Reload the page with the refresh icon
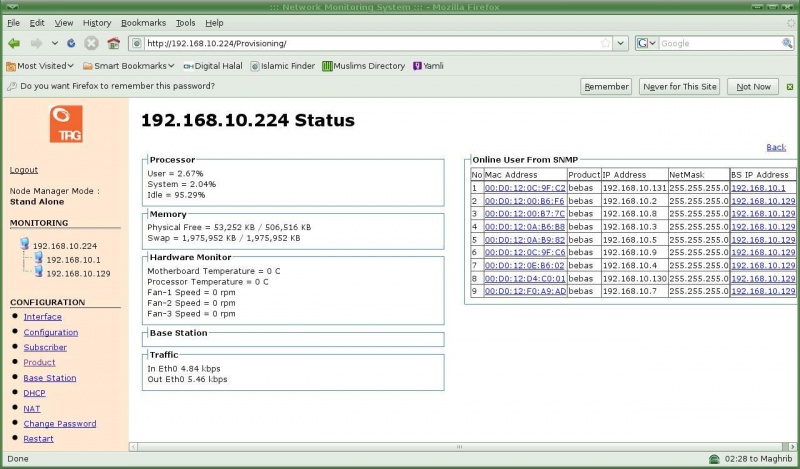This screenshot has height=469, width=800. coord(71,43)
